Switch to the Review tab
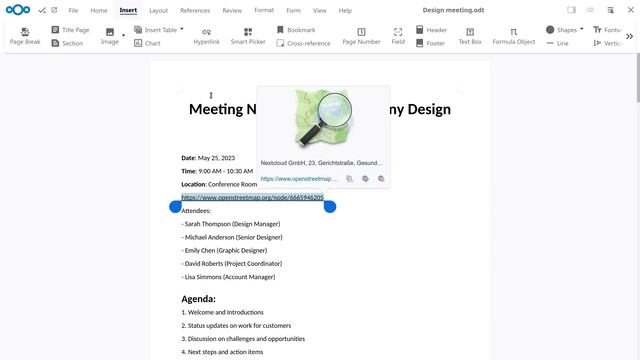The image size is (640, 360). click(232, 10)
